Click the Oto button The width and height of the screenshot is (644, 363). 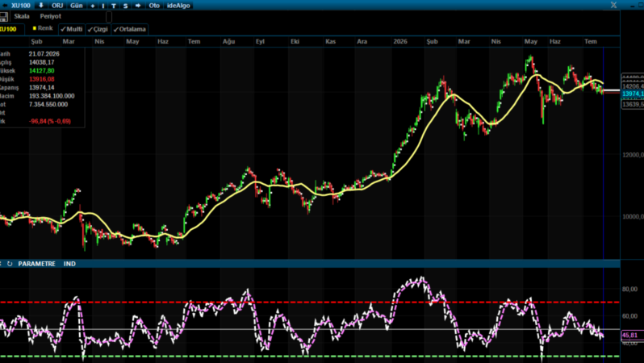[154, 6]
